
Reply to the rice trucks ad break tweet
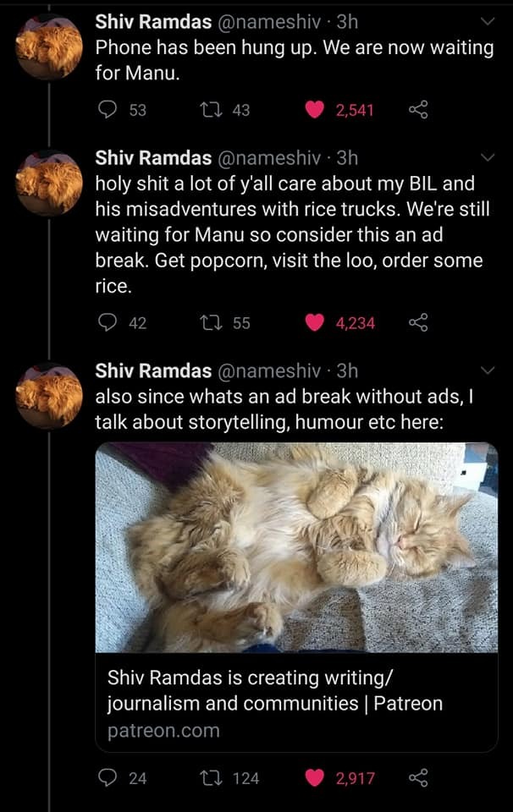pyautogui.click(x=108, y=322)
